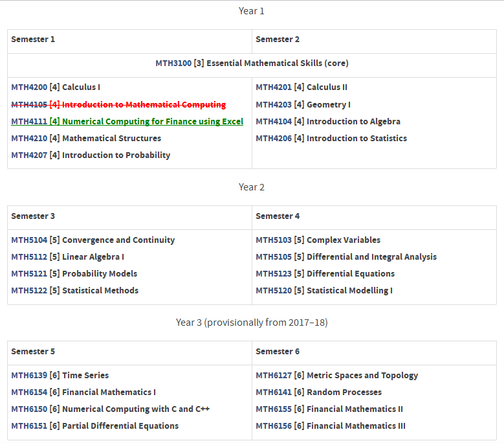Open MTH4203 Geometry I link
The width and height of the screenshot is (504, 443).
pyautogui.click(x=303, y=104)
